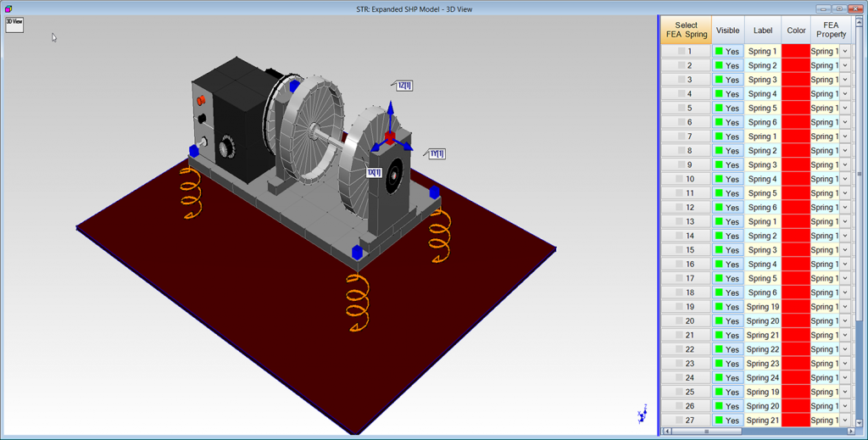The width and height of the screenshot is (868, 440).
Task: Click the red knob on the black motor box
Action: click(x=202, y=100)
